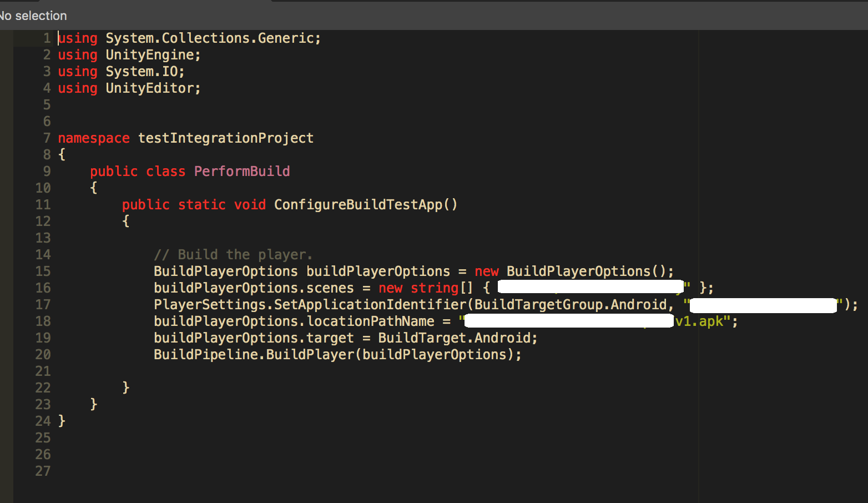
Task: Click line number 11 in the gutter
Action: pos(43,205)
